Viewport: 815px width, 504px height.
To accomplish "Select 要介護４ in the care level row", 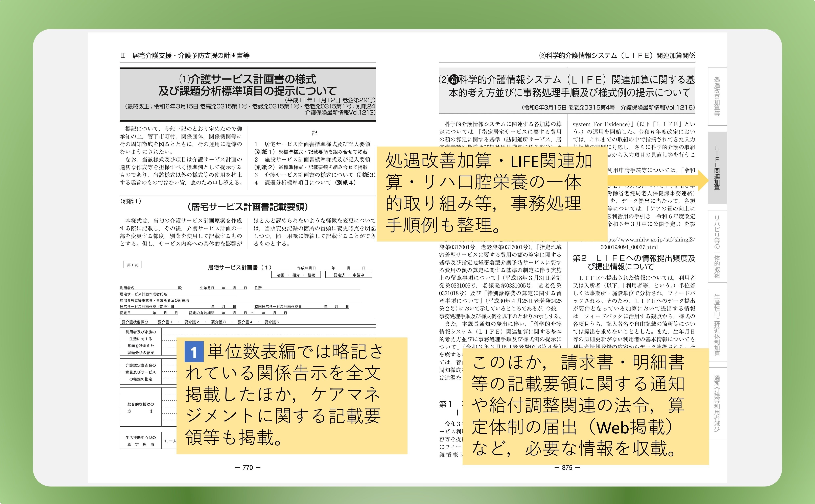I will tap(245, 322).
